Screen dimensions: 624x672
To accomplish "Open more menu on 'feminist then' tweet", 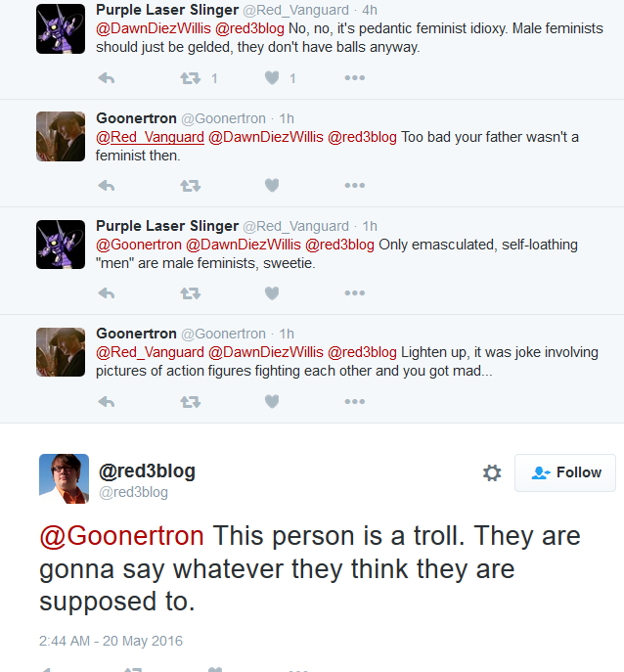I will 354,186.
